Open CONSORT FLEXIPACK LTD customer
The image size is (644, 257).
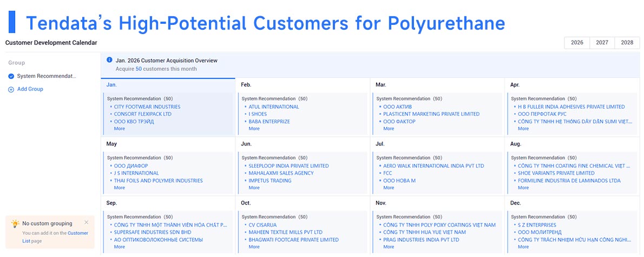coord(143,114)
